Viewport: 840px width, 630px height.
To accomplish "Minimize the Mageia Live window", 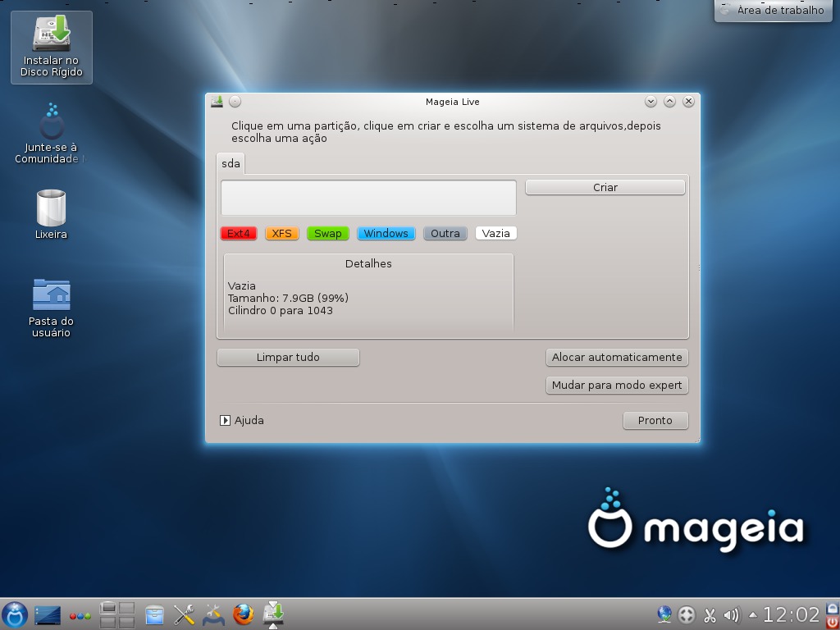I will [x=651, y=101].
